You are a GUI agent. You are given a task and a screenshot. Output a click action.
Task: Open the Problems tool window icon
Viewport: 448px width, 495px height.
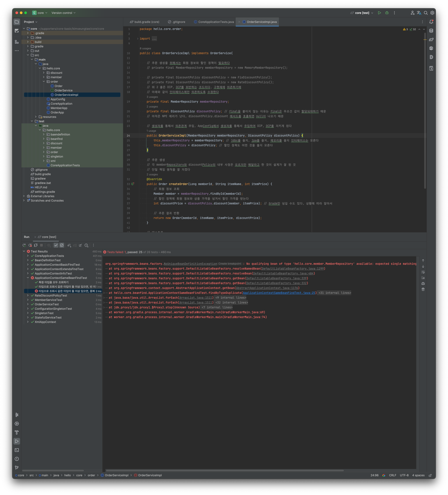click(17, 459)
